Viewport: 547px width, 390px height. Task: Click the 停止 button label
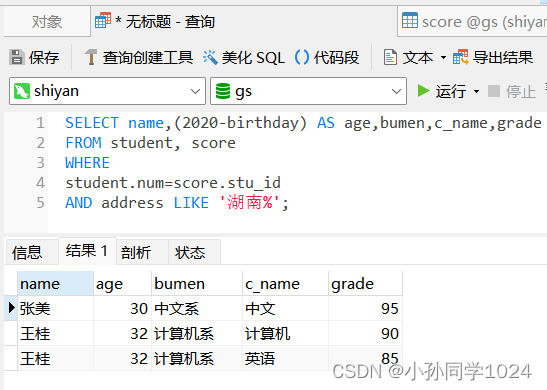pos(521,91)
